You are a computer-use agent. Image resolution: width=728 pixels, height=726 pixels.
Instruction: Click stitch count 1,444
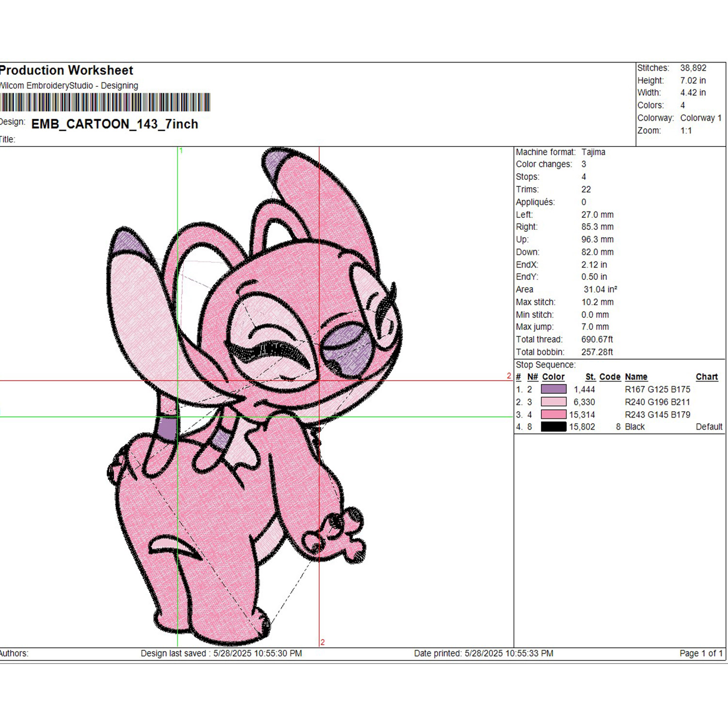[x=584, y=389]
